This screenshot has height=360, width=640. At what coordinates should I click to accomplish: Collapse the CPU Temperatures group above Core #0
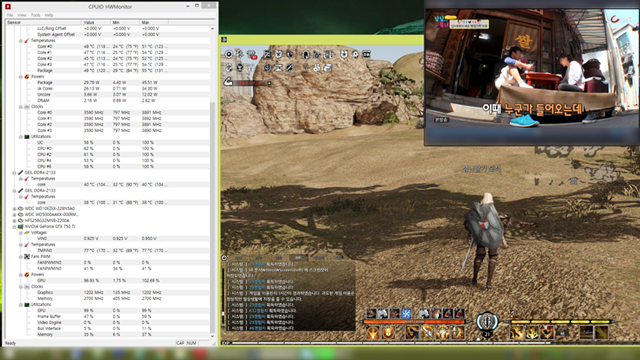pos(21,41)
